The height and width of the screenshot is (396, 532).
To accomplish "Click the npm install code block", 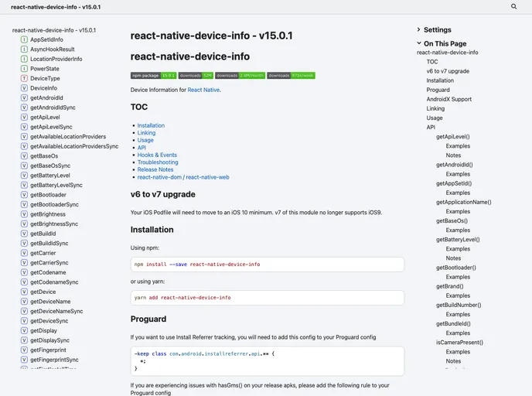I will point(267,264).
